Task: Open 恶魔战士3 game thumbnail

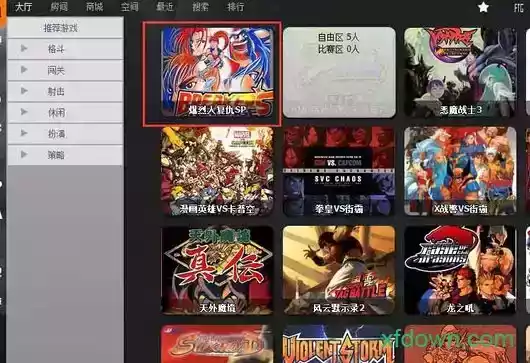Action: pos(460,72)
